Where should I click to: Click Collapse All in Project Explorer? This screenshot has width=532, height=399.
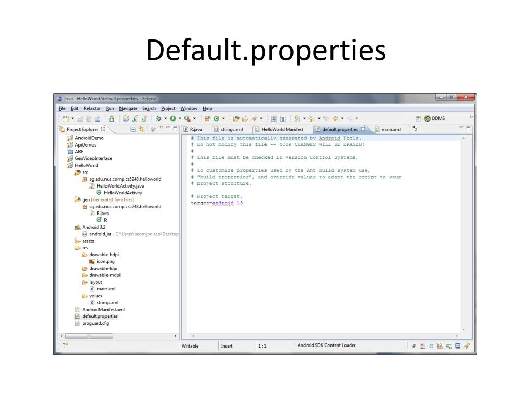tap(133, 129)
